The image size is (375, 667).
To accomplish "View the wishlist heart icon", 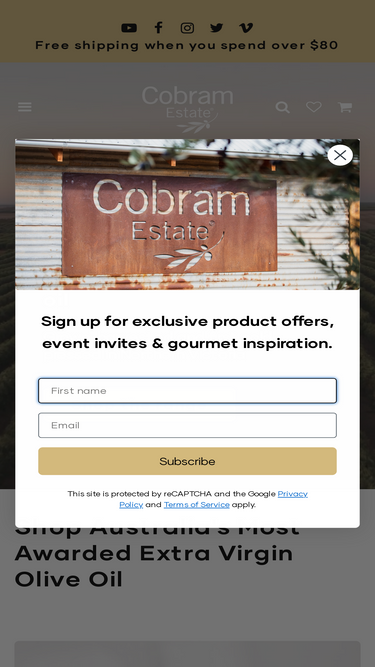I will 314,107.
